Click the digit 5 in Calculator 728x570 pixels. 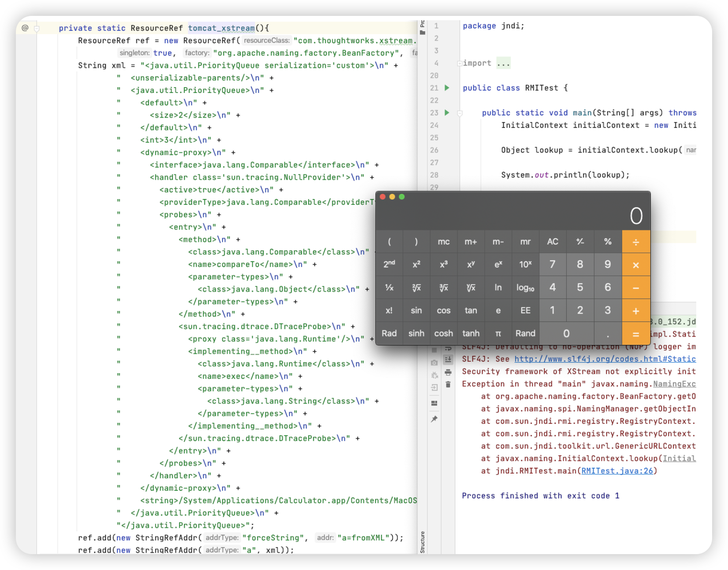tap(580, 288)
